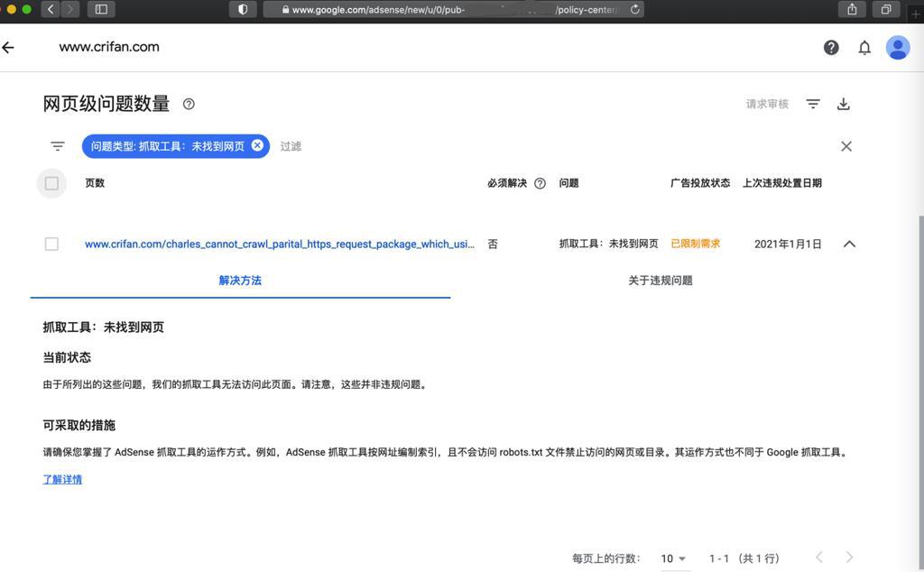Switch to the 解决方法 tab

[240, 281]
